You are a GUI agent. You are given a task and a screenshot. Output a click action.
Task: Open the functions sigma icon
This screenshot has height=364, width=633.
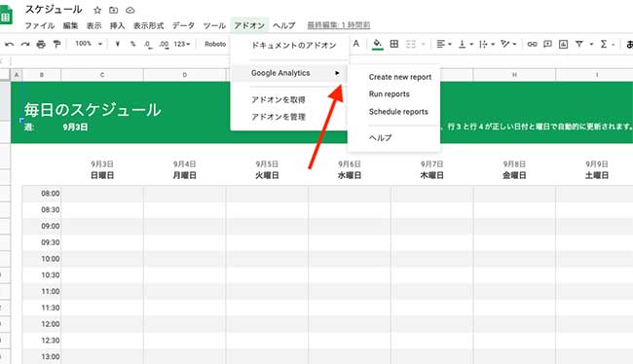604,44
